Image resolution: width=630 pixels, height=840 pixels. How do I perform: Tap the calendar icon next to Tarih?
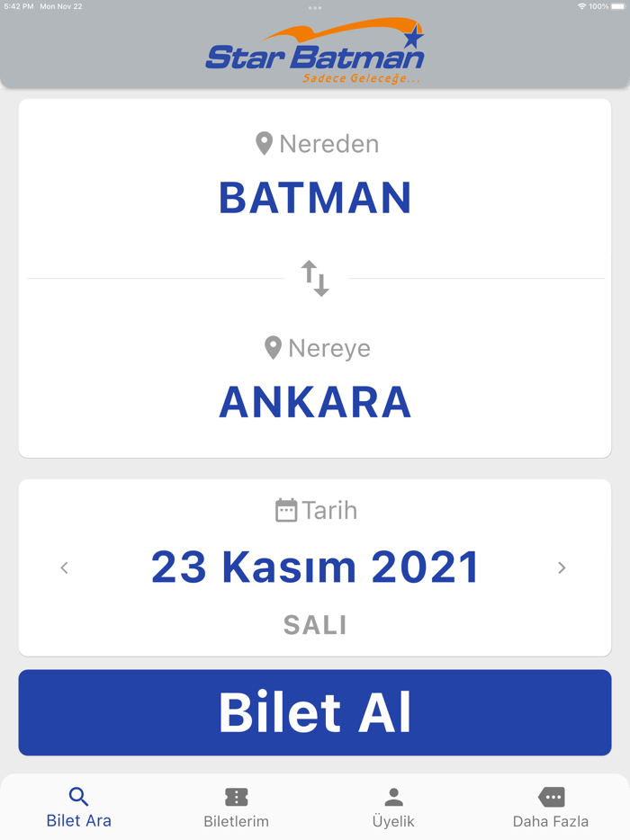coord(286,509)
